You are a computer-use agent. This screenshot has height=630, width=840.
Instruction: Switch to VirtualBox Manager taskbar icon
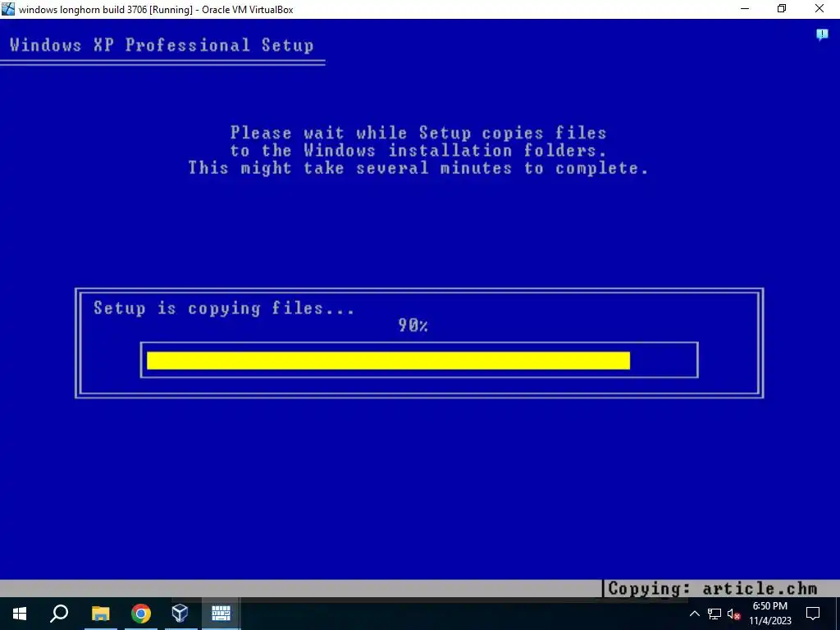[180, 613]
